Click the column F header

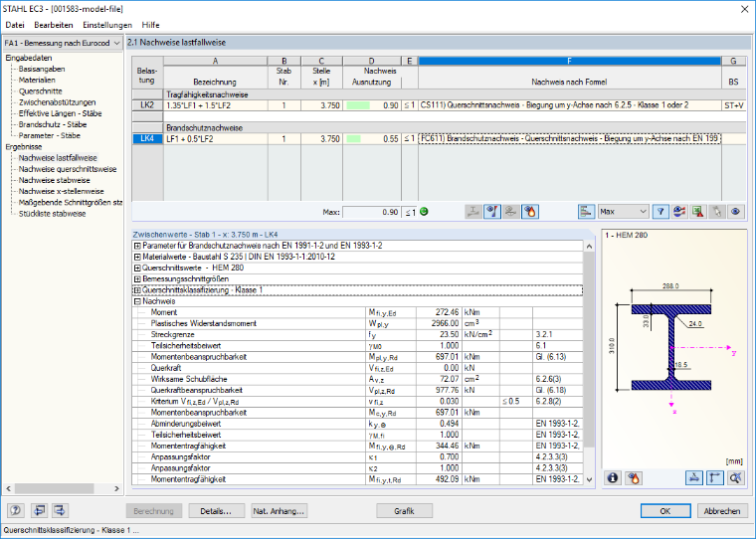click(569, 61)
